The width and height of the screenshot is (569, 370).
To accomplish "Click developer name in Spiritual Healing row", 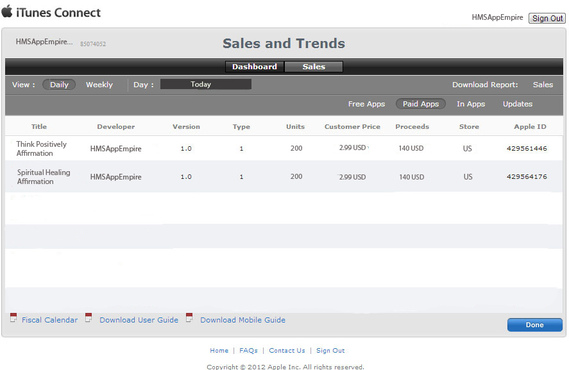I will click(x=116, y=177).
